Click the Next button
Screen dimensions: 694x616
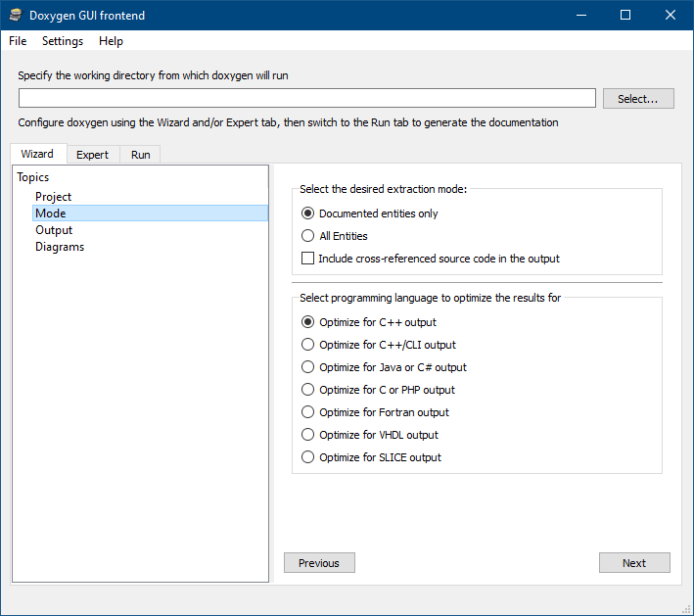tap(634, 563)
